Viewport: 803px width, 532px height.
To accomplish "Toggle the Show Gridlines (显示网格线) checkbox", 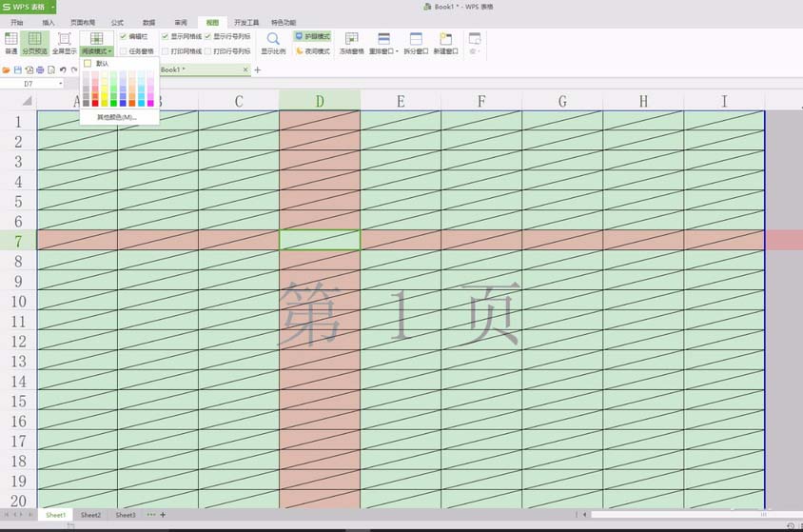I will click(x=166, y=36).
